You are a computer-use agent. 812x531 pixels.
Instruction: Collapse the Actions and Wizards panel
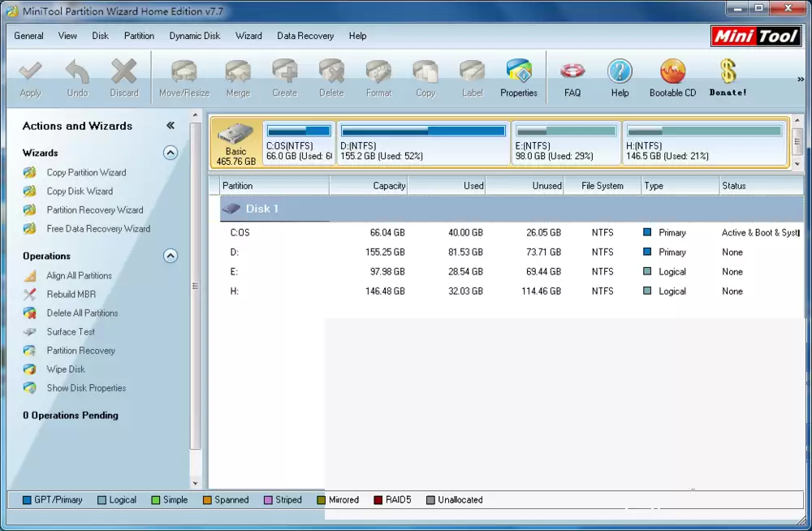171,126
